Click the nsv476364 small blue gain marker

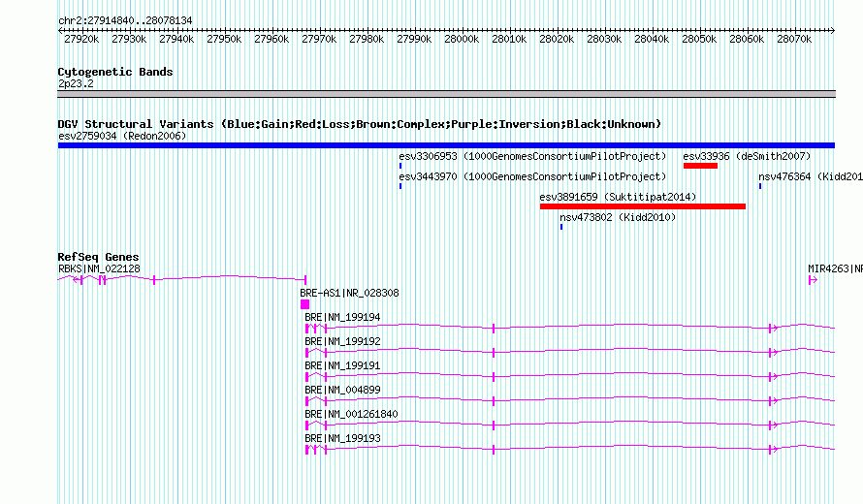(760, 186)
